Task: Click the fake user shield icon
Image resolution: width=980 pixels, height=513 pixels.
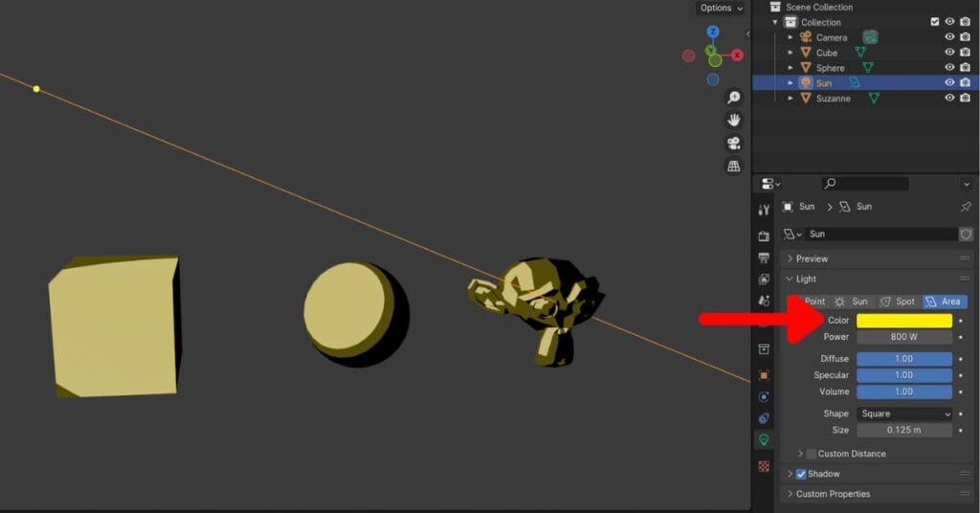Action: tap(966, 234)
